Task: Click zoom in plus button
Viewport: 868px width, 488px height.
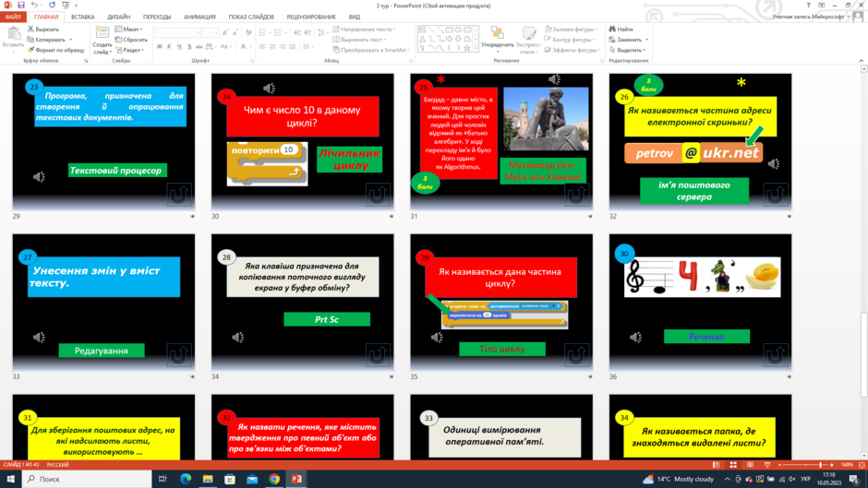Action: [x=831, y=465]
